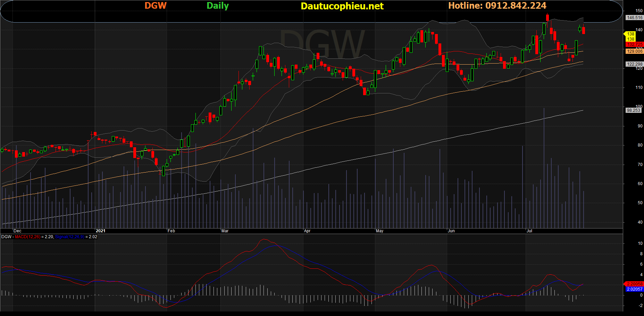Click the orange 129.006 moving average tag

click(x=634, y=51)
